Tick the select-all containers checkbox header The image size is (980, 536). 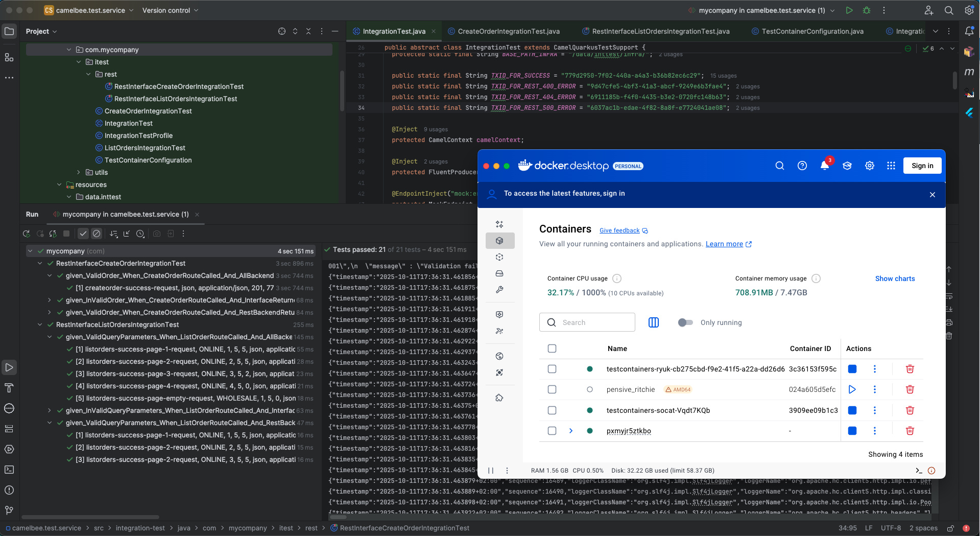point(552,348)
